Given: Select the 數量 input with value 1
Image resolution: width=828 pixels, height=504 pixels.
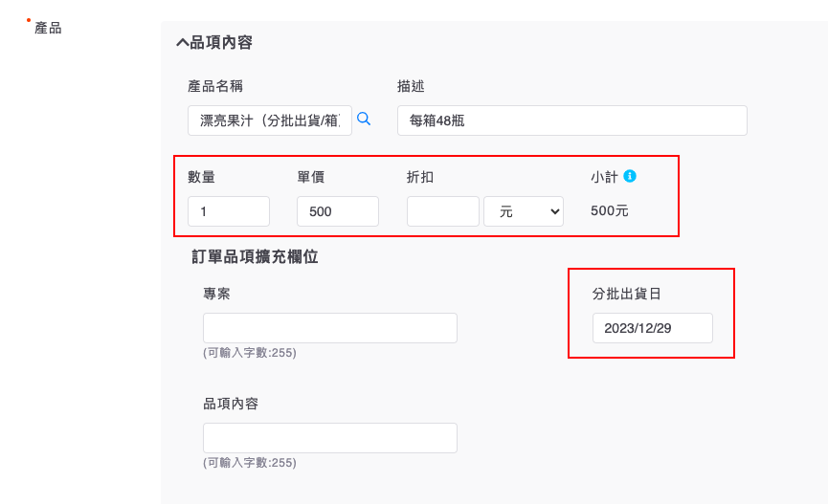Looking at the screenshot, I should (229, 211).
